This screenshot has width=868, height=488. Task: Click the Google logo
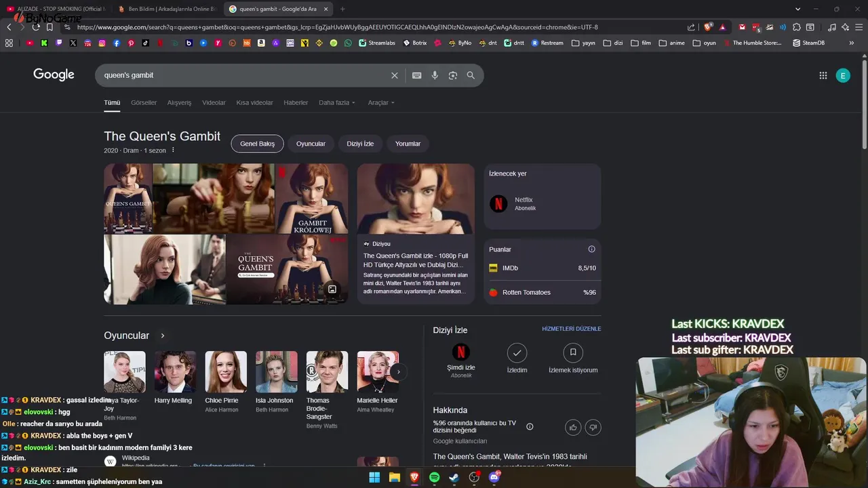[x=54, y=75]
